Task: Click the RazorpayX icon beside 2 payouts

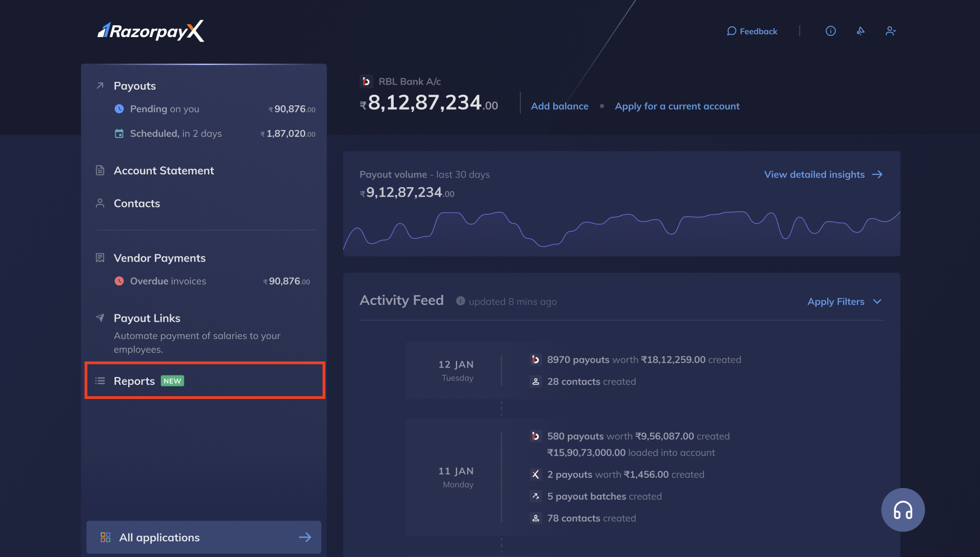Action: pyautogui.click(x=535, y=475)
